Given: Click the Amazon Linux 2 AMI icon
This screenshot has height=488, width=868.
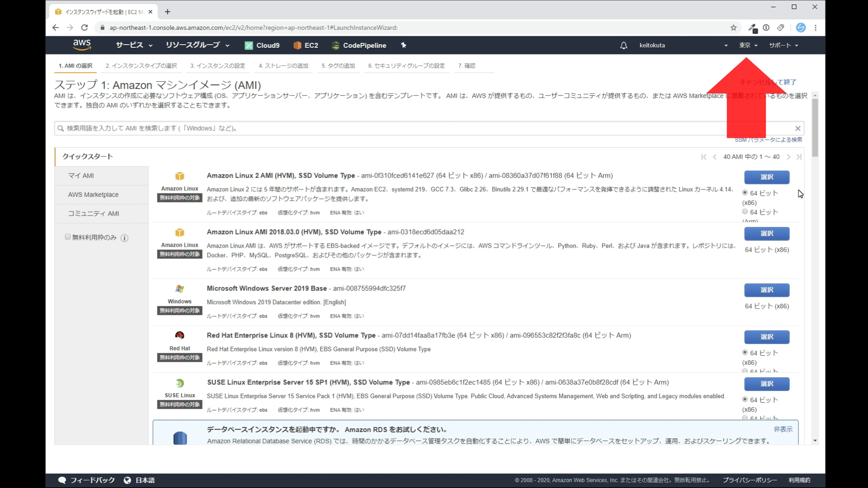Looking at the screenshot, I should point(179,176).
